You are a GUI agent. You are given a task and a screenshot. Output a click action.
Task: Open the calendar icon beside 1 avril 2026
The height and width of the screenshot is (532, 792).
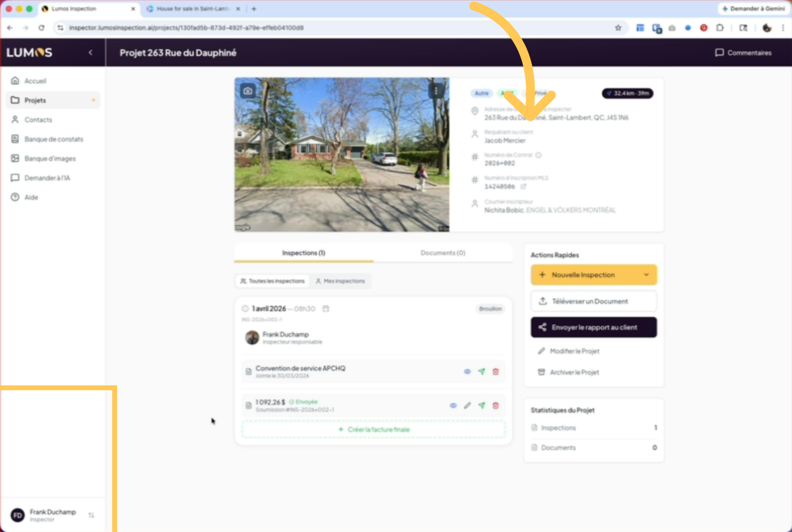coord(326,309)
